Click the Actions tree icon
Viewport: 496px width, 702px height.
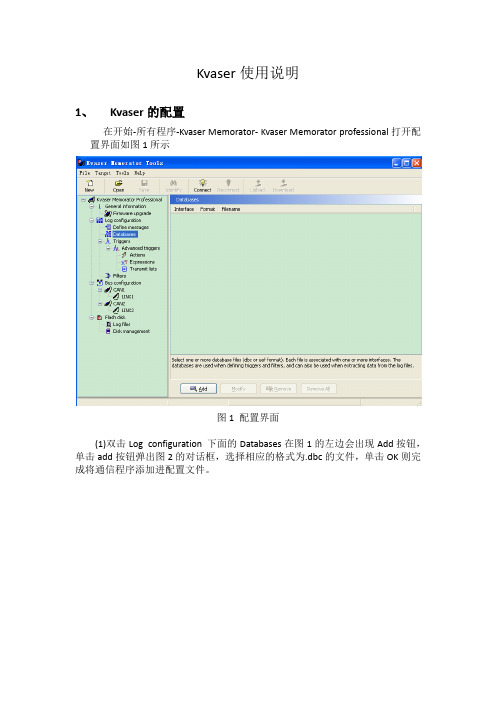pyautogui.click(x=124, y=255)
